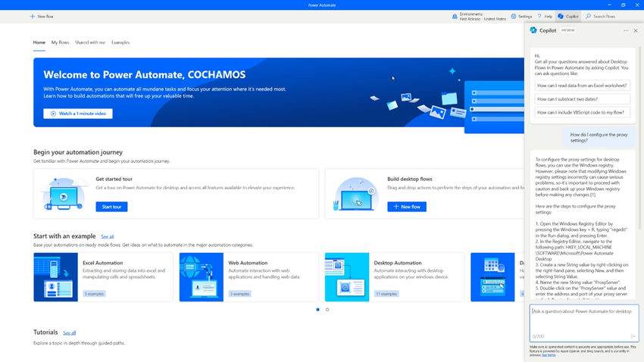Open Copilot more options ellipsis
The width and height of the screenshot is (644, 362).
pyautogui.click(x=626, y=31)
